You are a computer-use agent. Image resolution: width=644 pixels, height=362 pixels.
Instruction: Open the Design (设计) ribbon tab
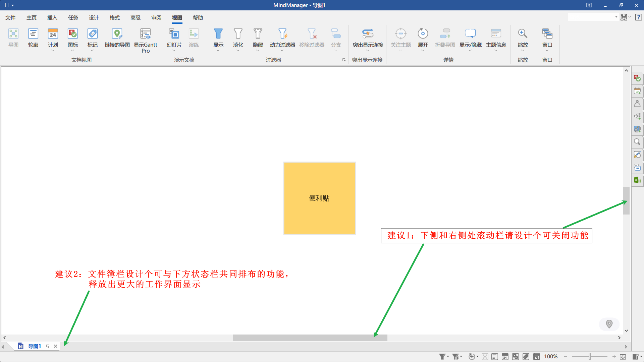point(94,18)
